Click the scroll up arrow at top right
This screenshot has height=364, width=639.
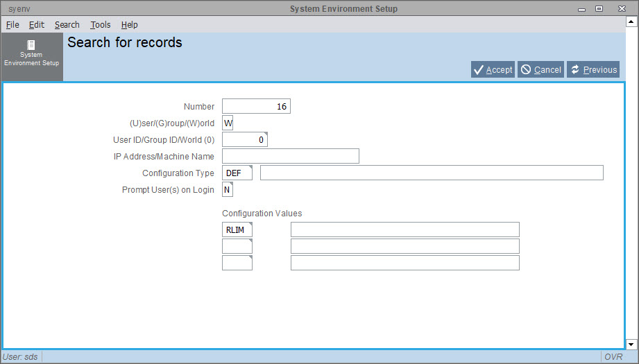point(631,21)
